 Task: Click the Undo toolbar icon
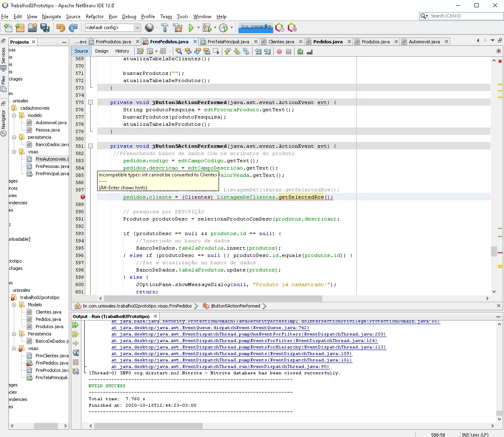[x=61, y=28]
